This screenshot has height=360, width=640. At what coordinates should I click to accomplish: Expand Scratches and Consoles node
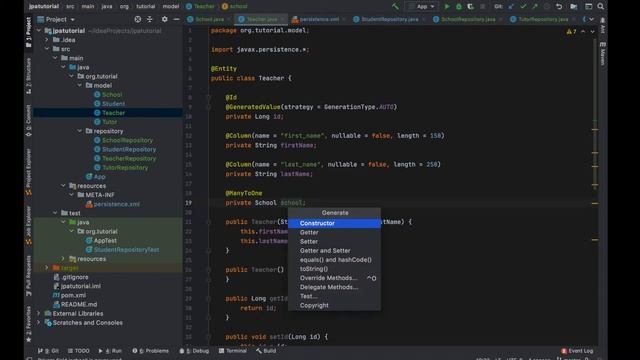click(39, 322)
